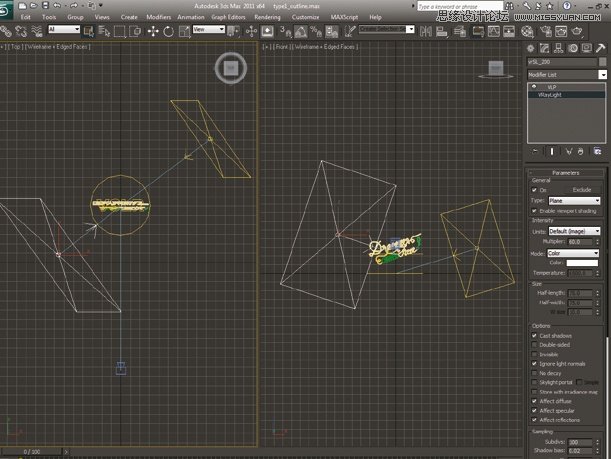This screenshot has width=611, height=459.
Task: Click Pin Stack icon below modifier list
Action: 534,152
